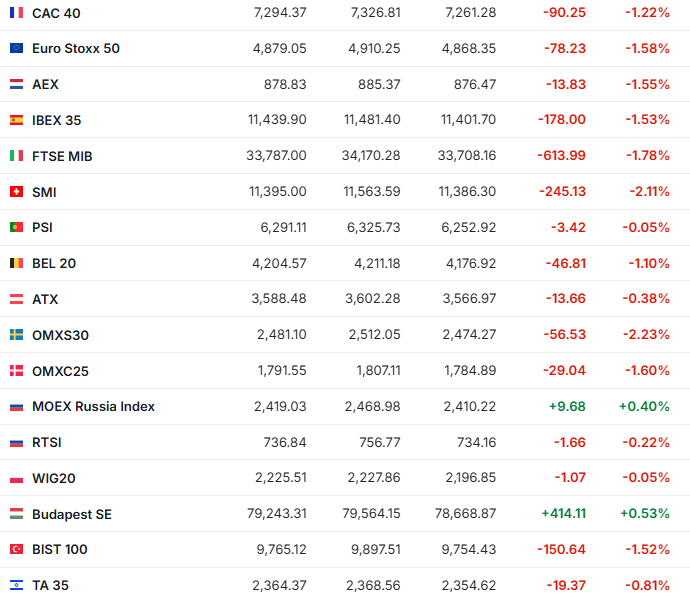Image resolution: width=690 pixels, height=597 pixels.
Task: Click the Italy flag icon beside FTSE MIB
Action: pos(16,156)
